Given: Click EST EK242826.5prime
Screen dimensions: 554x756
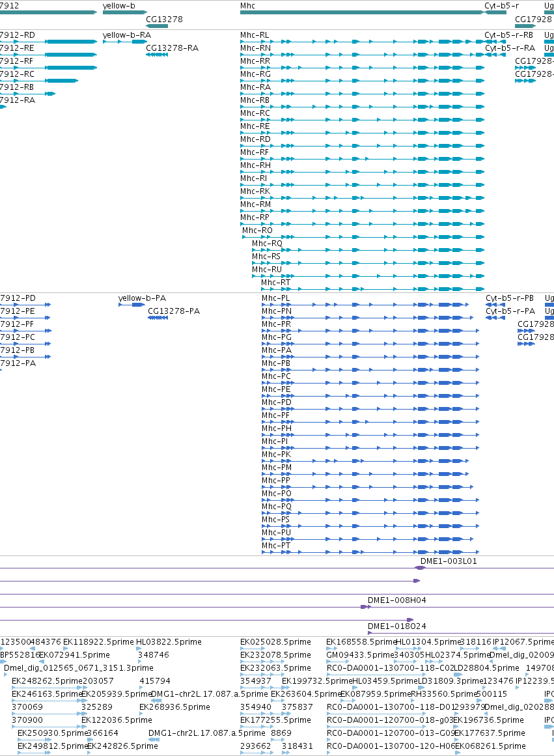Looking at the screenshot, I should point(122,746).
